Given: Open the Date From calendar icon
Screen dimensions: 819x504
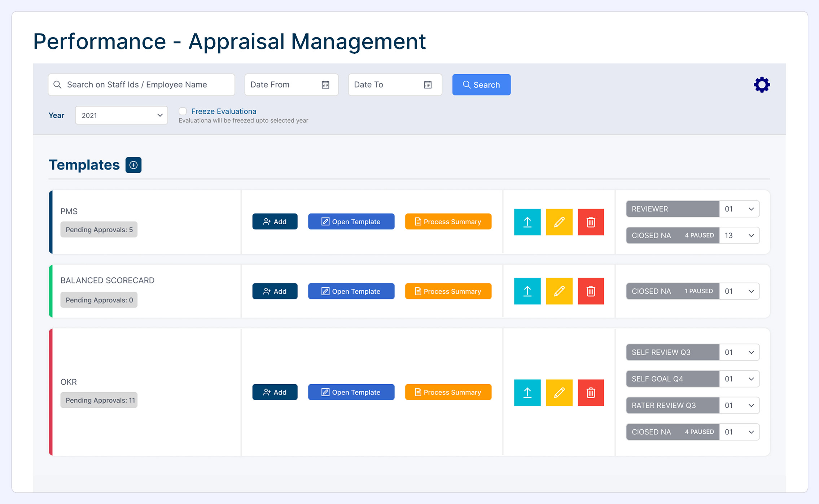Looking at the screenshot, I should (325, 85).
